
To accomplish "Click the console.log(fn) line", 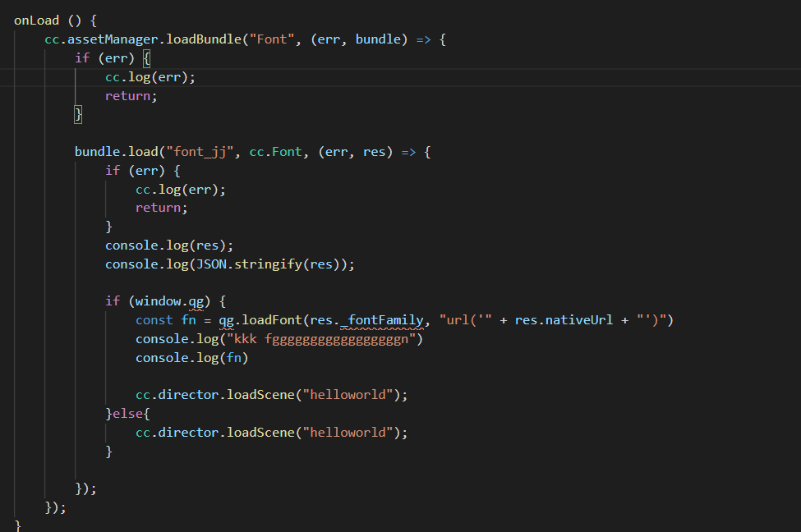I will [x=192, y=358].
